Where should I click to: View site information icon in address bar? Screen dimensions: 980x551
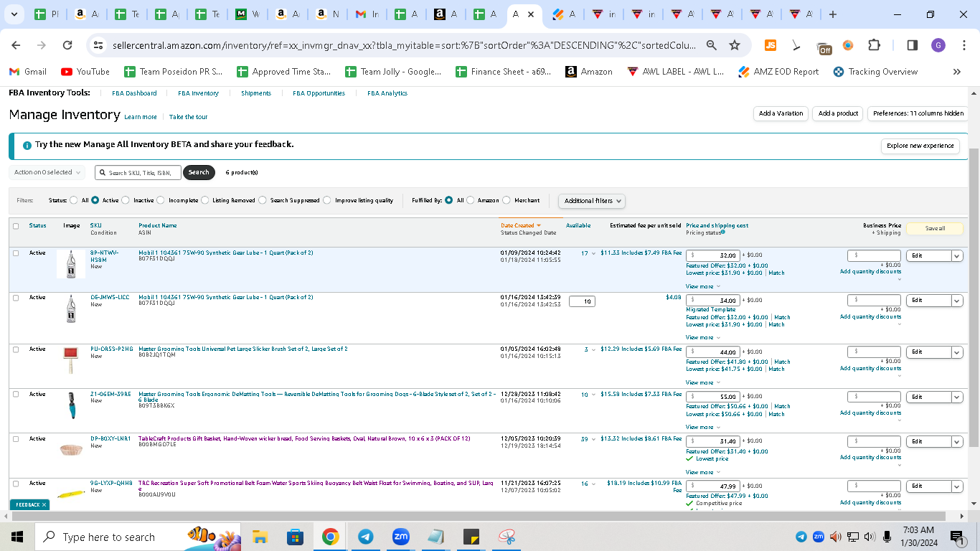pyautogui.click(x=99, y=45)
